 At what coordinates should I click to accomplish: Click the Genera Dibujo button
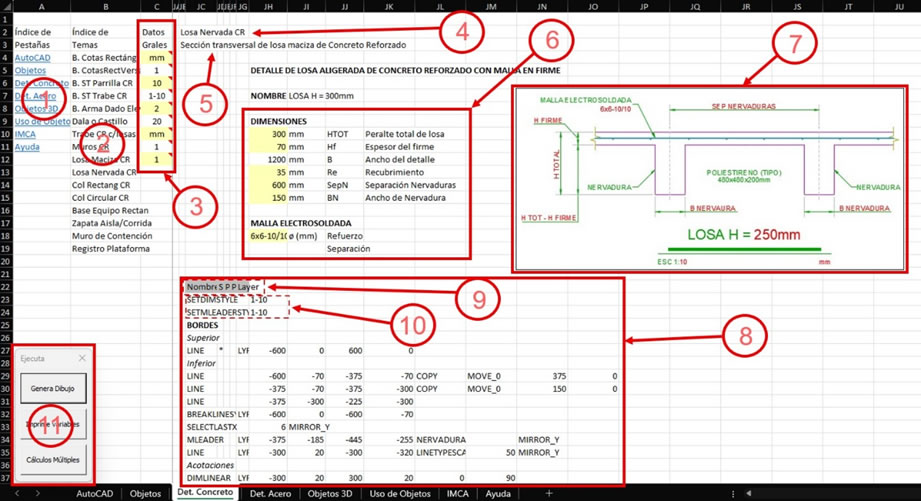click(x=53, y=388)
